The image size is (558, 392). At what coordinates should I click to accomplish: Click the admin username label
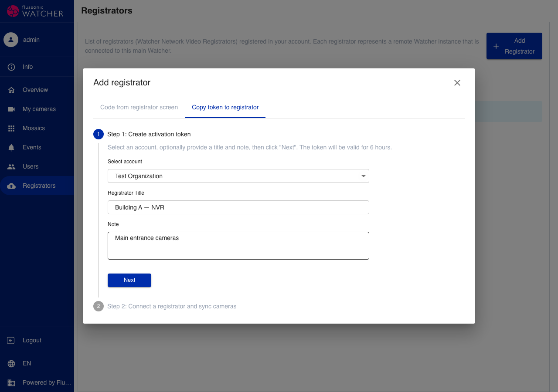coord(31,40)
